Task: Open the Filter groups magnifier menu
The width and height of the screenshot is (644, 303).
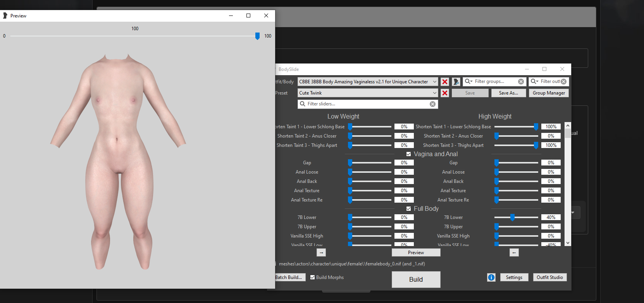Action: pyautogui.click(x=469, y=81)
